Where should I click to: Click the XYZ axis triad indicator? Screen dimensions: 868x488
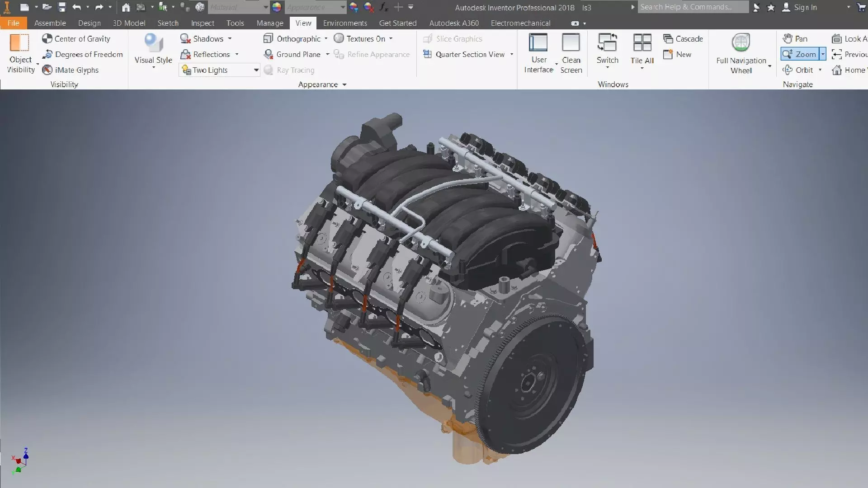point(20,461)
